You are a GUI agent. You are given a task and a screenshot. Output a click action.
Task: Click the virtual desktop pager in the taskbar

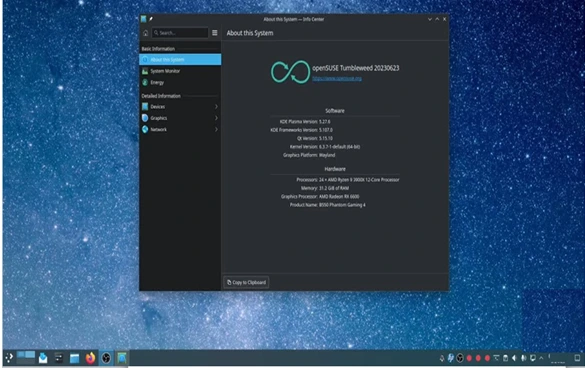pyautogui.click(x=26, y=357)
